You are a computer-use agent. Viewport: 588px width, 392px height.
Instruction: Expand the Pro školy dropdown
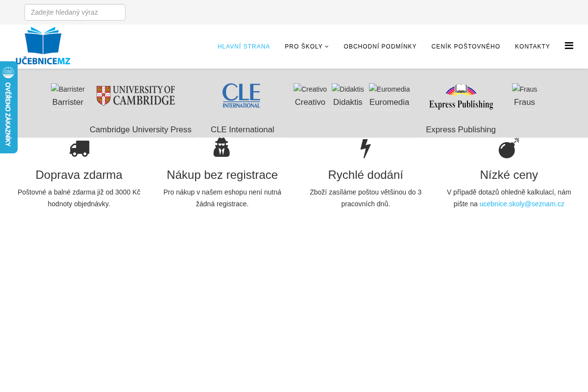click(x=307, y=47)
